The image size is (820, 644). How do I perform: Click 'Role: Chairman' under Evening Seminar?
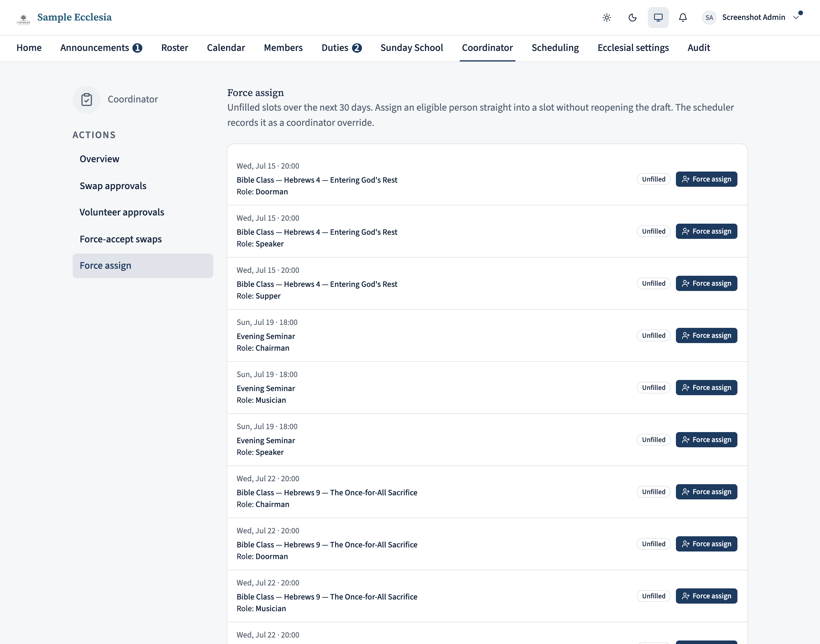pyautogui.click(x=263, y=348)
